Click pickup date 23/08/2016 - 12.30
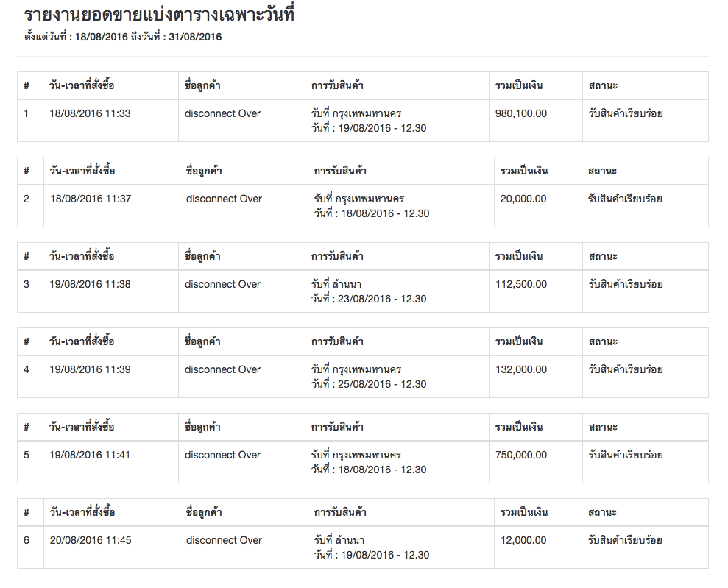728x588 pixels. pos(369,299)
